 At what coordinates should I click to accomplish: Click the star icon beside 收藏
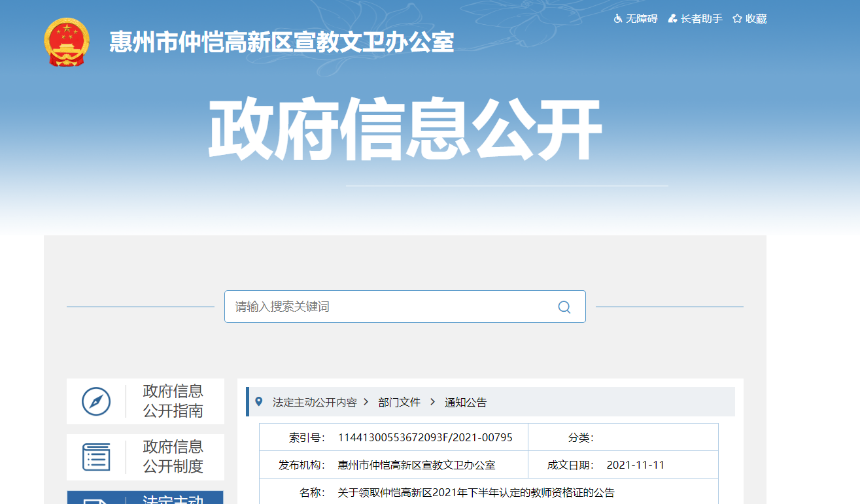click(737, 19)
